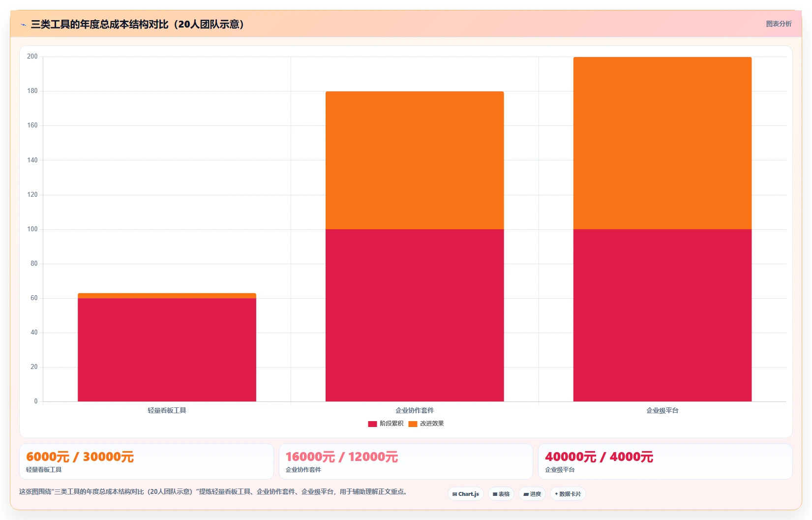The image size is (812, 520).
Task: Click the y-axis value 0
Action: tap(36, 401)
